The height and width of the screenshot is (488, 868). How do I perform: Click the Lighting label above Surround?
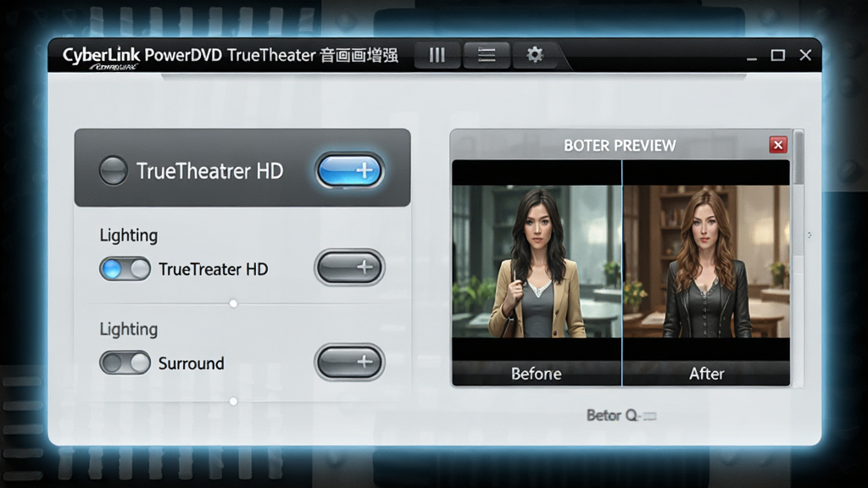pos(129,330)
